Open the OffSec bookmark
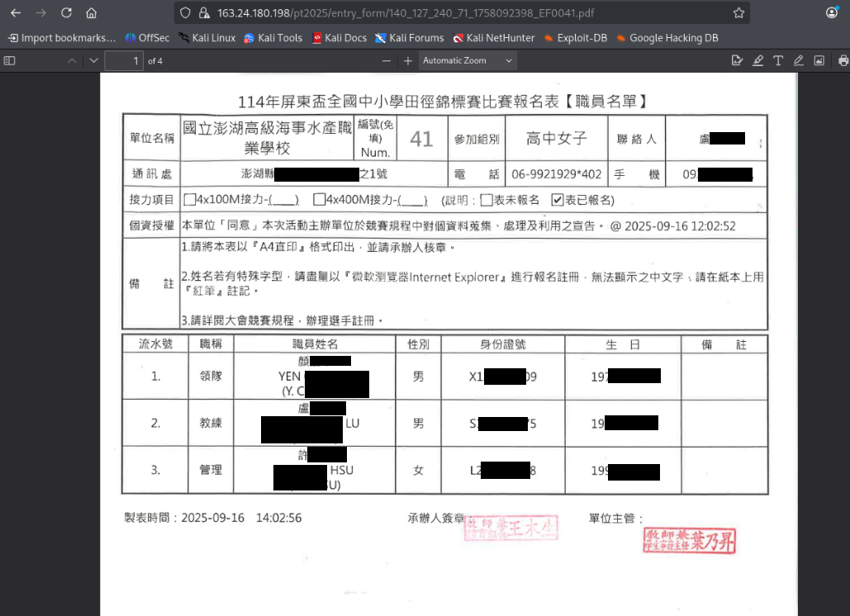The image size is (850, 616). point(147,38)
